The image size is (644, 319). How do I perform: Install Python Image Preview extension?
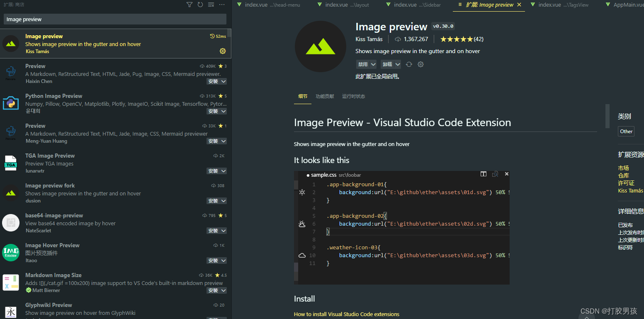[x=213, y=111]
